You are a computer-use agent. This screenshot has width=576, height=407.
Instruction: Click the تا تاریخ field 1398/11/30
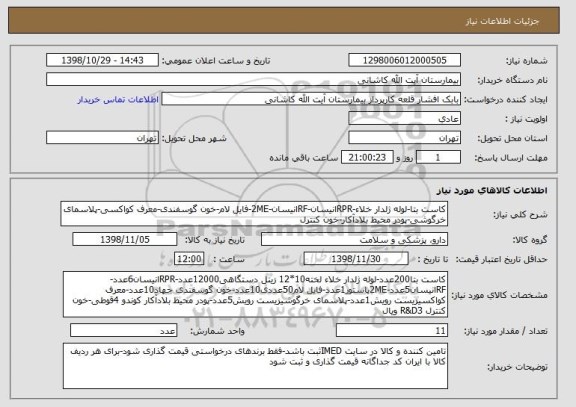point(356,259)
